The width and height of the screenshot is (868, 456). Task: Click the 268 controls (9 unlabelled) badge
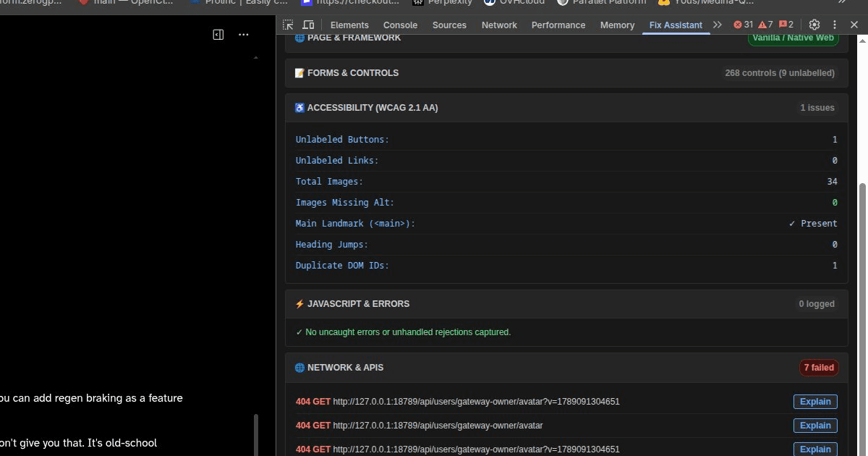[x=780, y=73]
